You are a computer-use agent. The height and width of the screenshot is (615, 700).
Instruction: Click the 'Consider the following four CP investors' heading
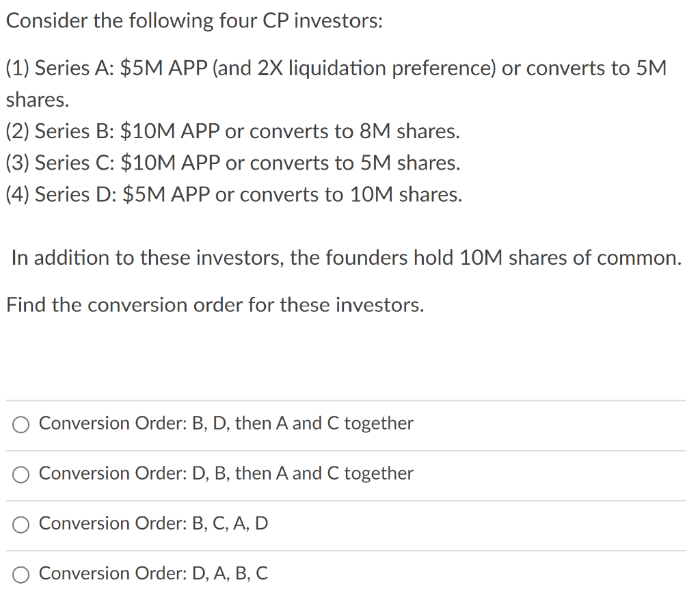pyautogui.click(x=194, y=21)
